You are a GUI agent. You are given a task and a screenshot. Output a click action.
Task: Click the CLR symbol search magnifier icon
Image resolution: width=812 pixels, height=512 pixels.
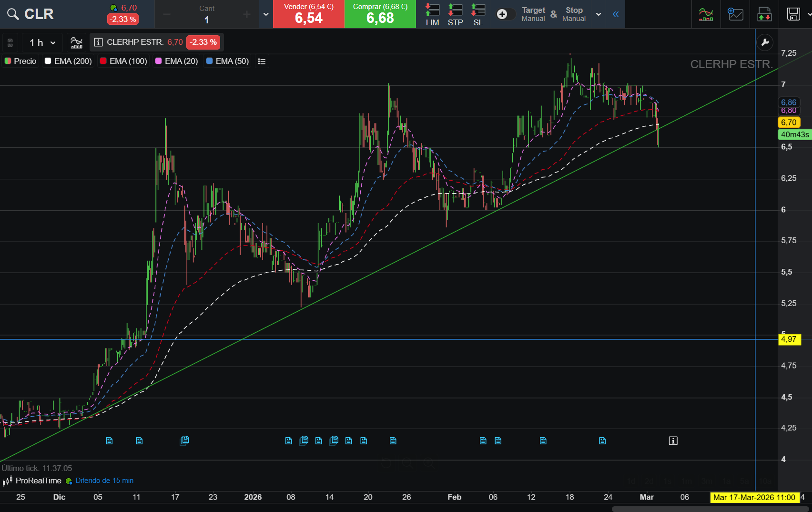coord(13,14)
